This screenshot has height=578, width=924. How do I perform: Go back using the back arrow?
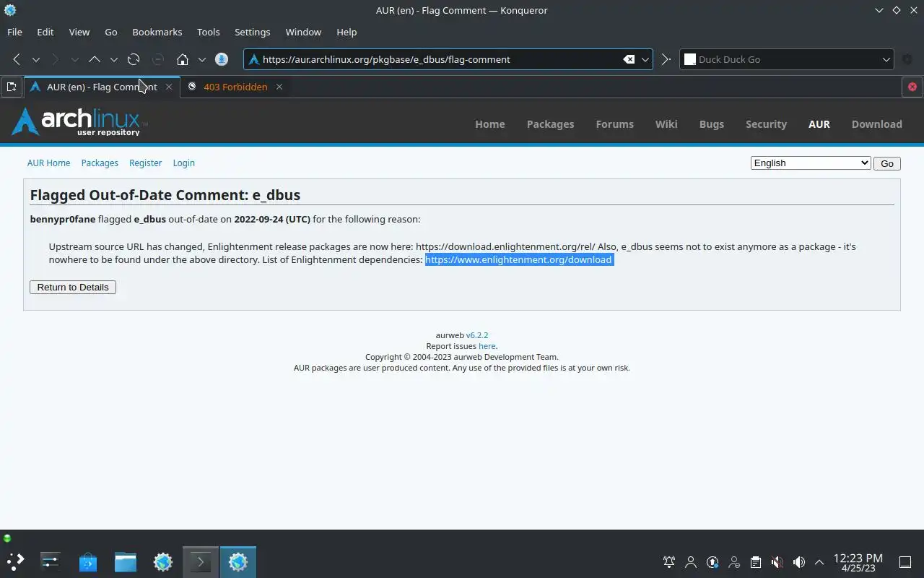tap(17, 59)
